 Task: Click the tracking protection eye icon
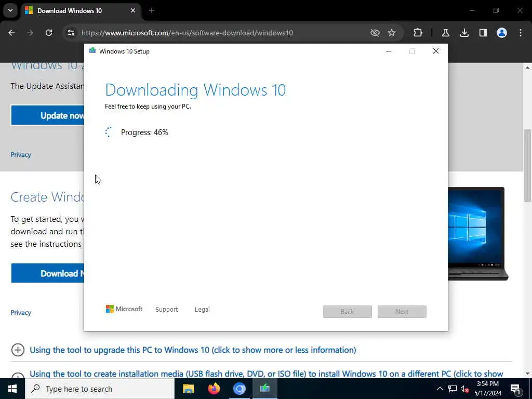375,33
